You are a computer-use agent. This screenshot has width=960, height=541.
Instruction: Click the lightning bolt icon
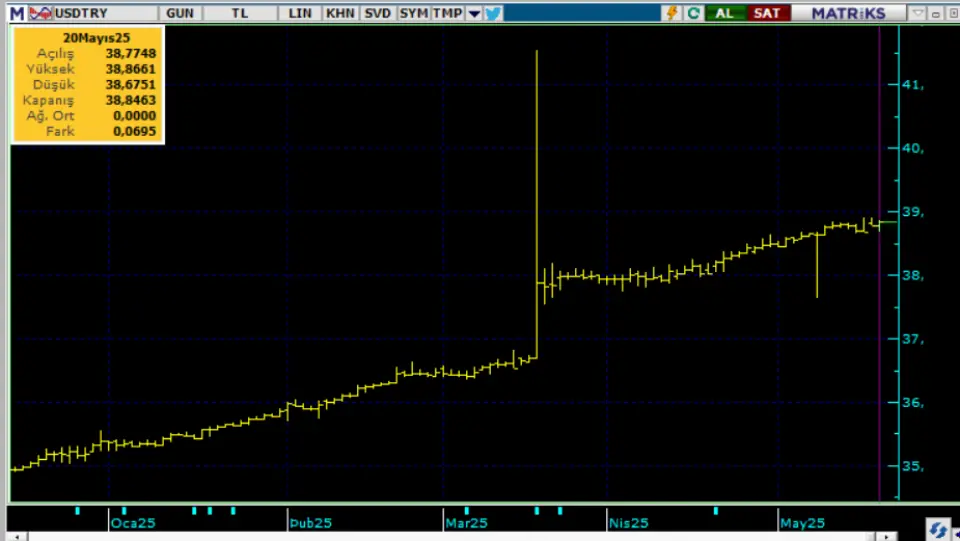[x=672, y=13]
